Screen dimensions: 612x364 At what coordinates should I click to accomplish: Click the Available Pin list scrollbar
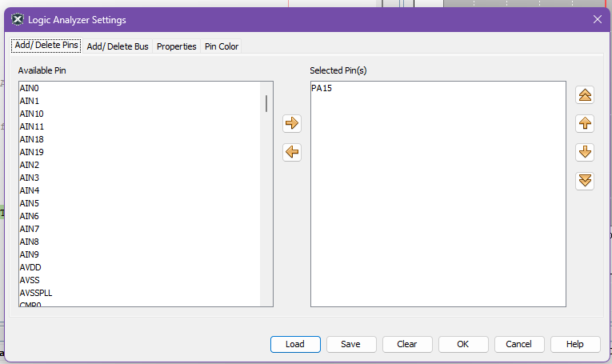click(x=266, y=104)
